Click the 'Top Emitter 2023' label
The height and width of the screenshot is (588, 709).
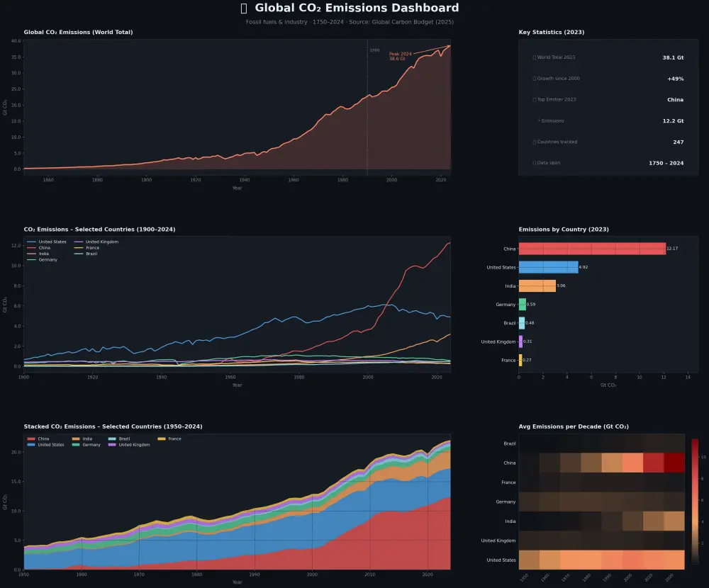[x=556, y=99]
